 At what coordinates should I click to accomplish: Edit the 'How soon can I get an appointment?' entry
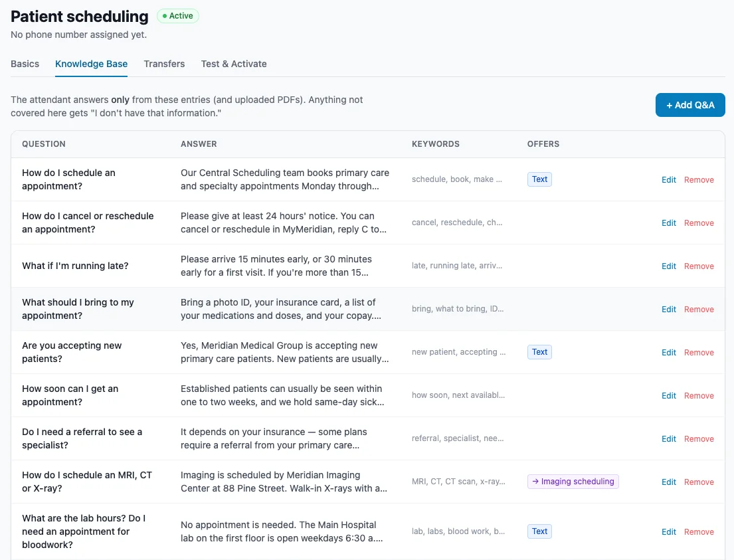(x=668, y=396)
